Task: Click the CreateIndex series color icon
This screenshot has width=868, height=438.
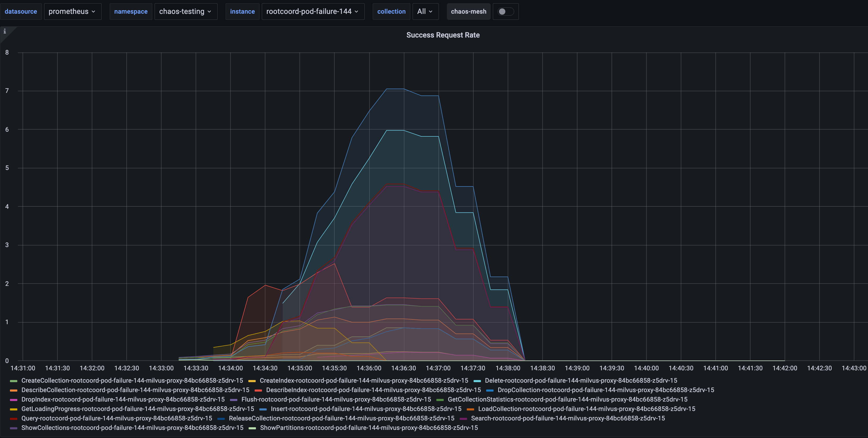Action: click(x=252, y=381)
